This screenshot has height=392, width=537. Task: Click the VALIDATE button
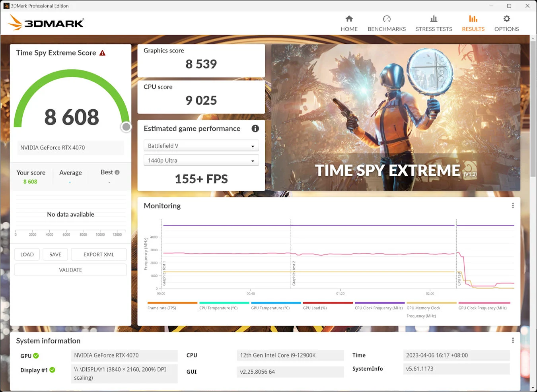pos(70,270)
